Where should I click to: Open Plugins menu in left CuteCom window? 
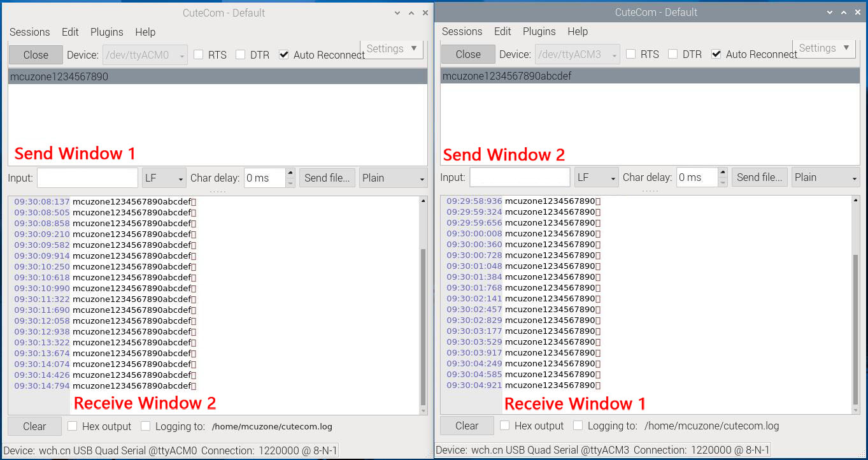coord(107,32)
